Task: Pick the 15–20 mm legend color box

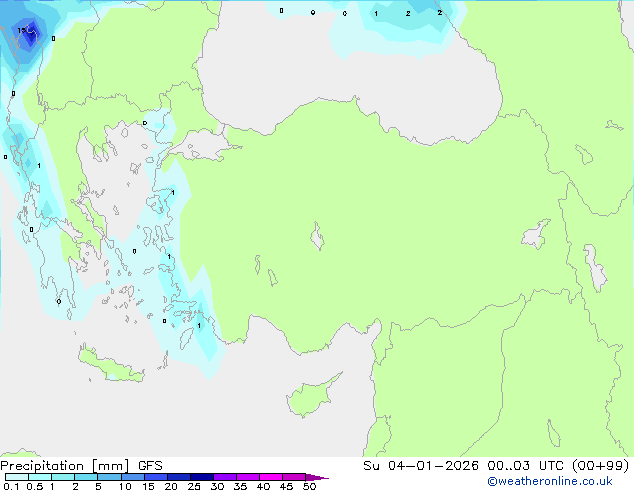Action: pyautogui.click(x=155, y=477)
